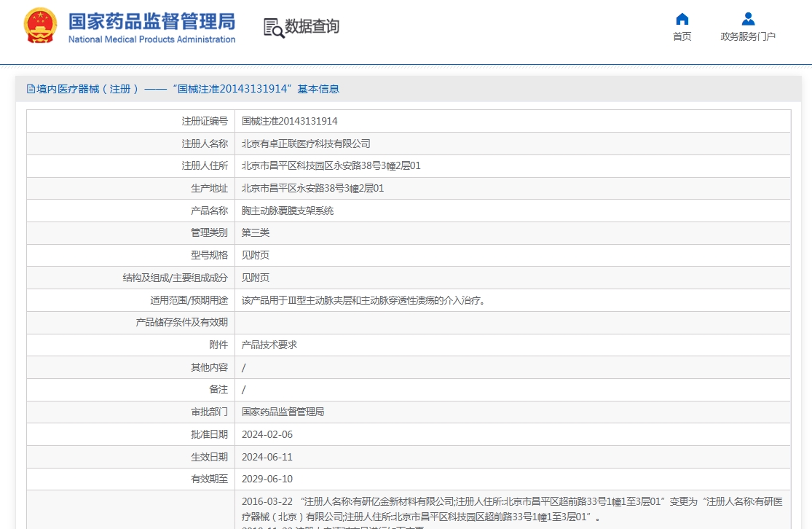Click the 产品技术要求 attachment value

click(269, 345)
